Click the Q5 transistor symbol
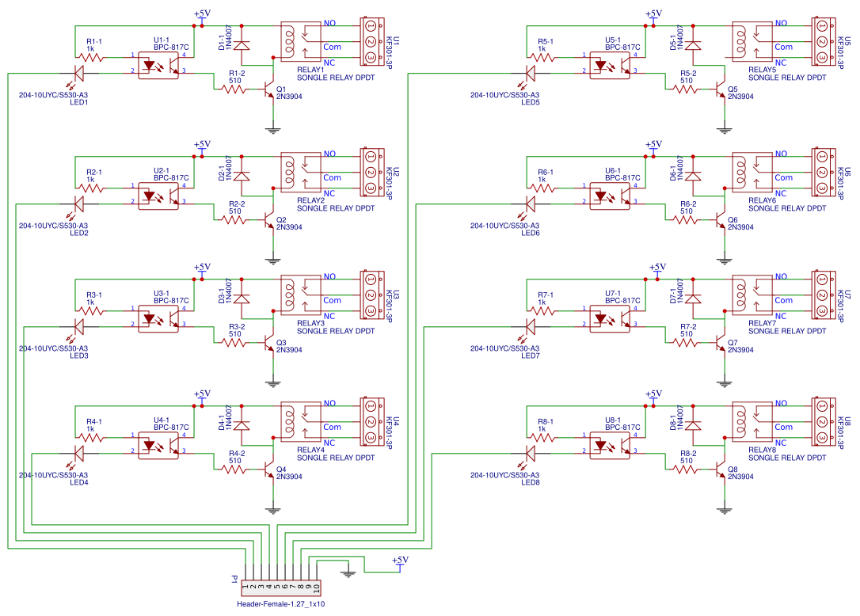 click(720, 89)
